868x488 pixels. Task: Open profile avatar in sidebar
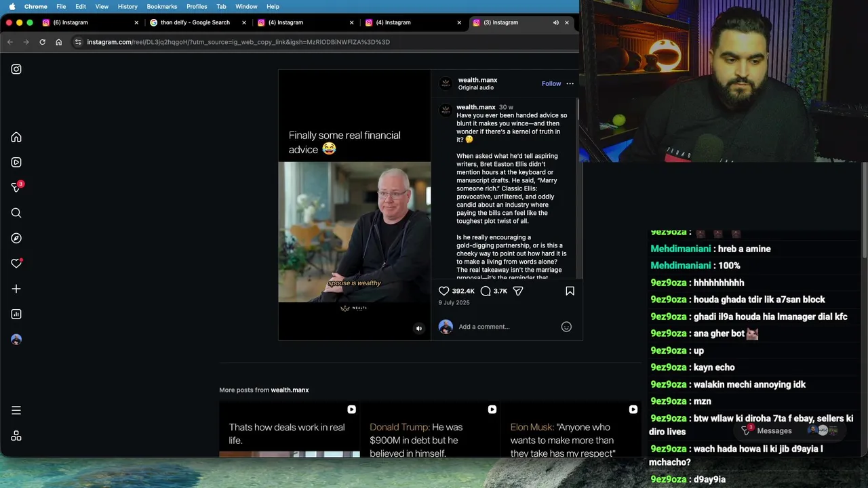pos(16,340)
